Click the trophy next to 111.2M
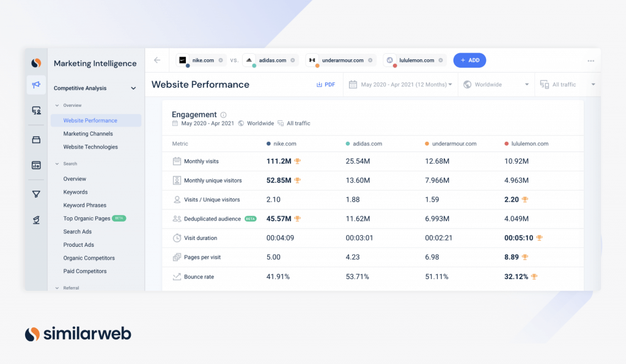Screen dimensions: 626x364 [298, 161]
